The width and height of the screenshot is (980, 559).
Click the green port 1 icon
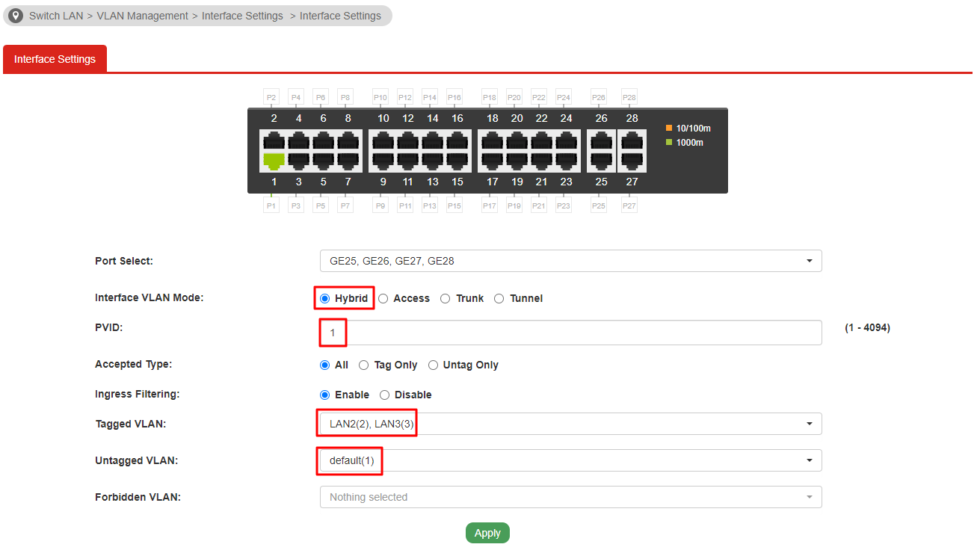click(274, 160)
